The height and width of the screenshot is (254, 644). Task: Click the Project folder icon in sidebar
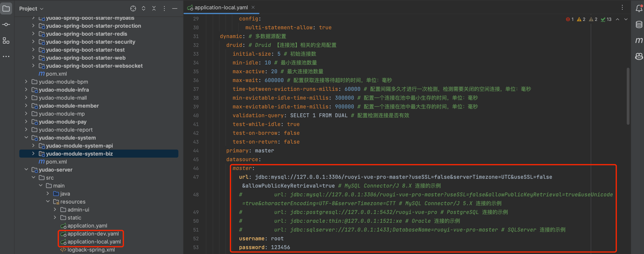click(6, 8)
